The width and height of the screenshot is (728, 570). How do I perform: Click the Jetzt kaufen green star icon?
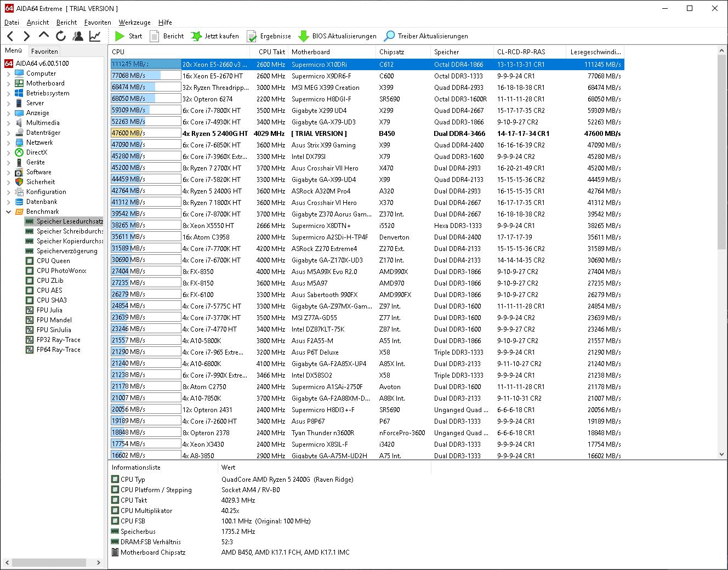coord(196,36)
